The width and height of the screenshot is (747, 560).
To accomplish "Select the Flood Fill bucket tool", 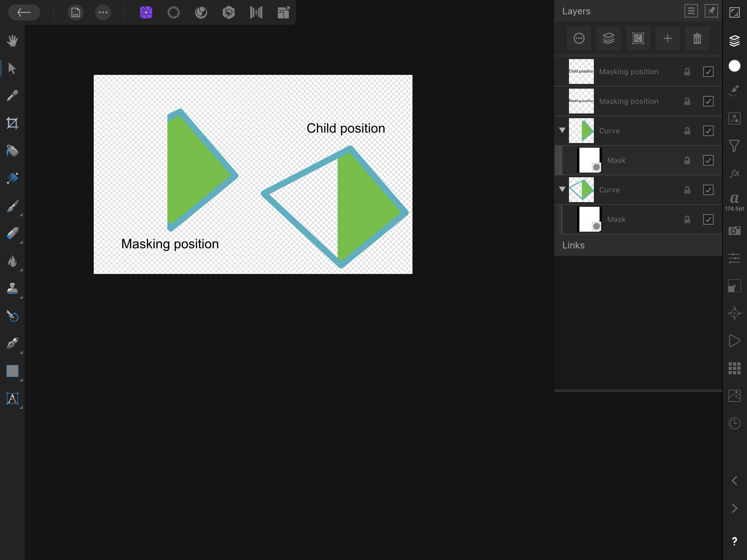I will (x=12, y=151).
